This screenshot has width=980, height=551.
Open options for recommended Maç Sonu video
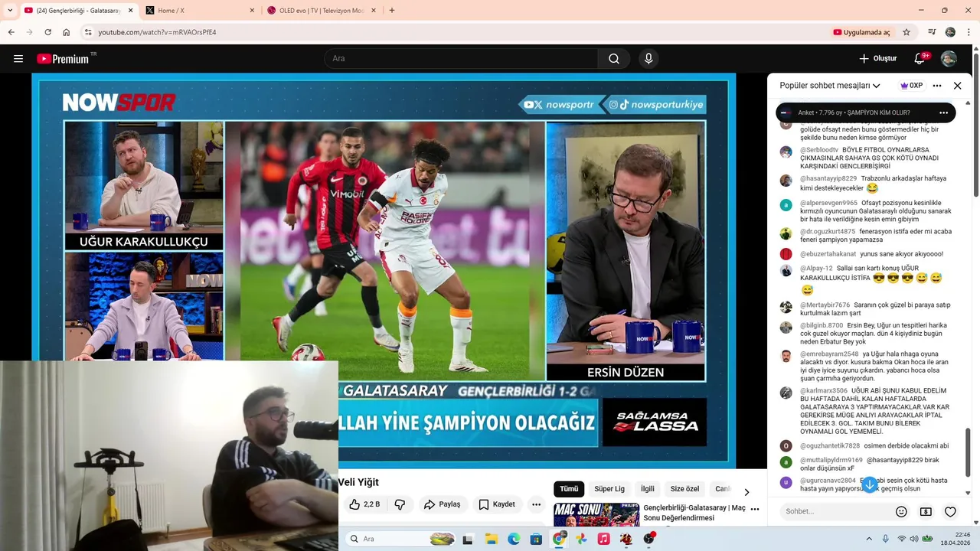point(755,509)
